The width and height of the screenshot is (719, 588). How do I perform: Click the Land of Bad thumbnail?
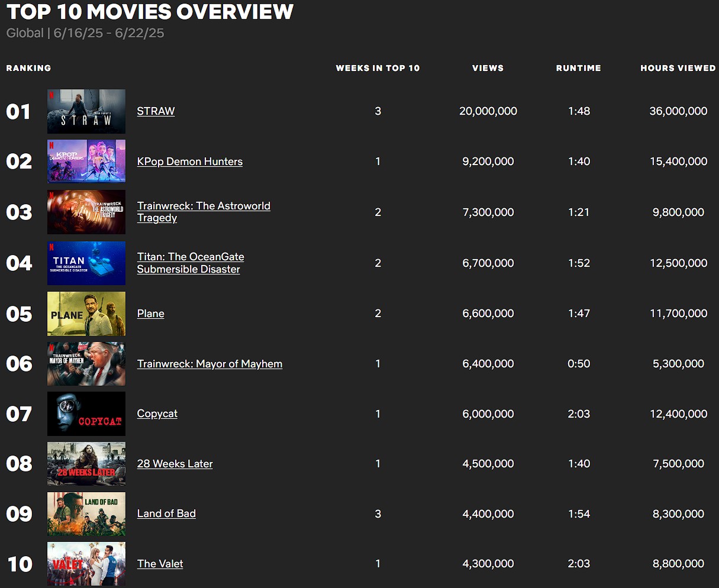86,513
